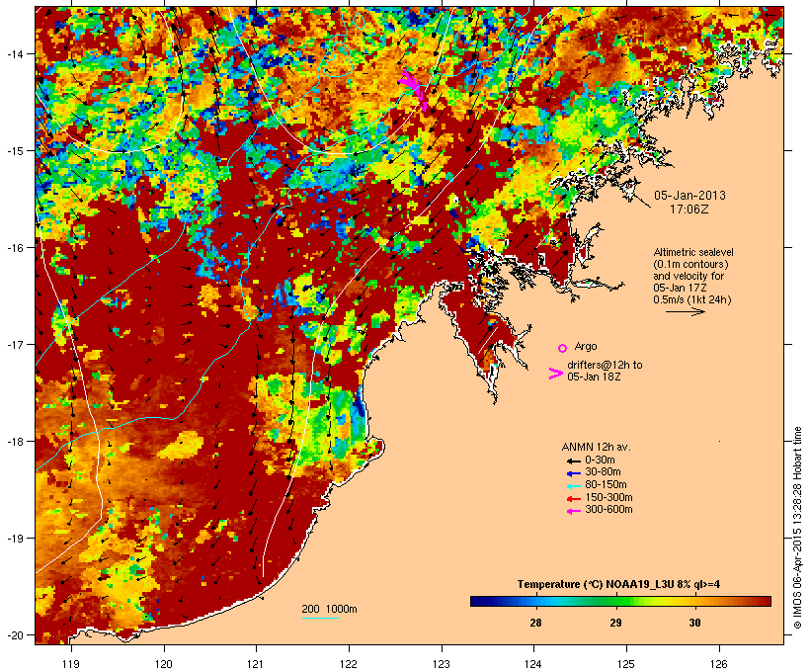Click the latitude label -20
810x672 pixels.
(14, 635)
